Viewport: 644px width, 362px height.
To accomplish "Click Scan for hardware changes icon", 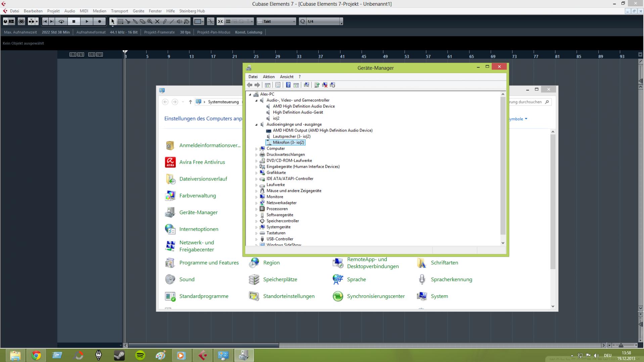I will tap(307, 85).
